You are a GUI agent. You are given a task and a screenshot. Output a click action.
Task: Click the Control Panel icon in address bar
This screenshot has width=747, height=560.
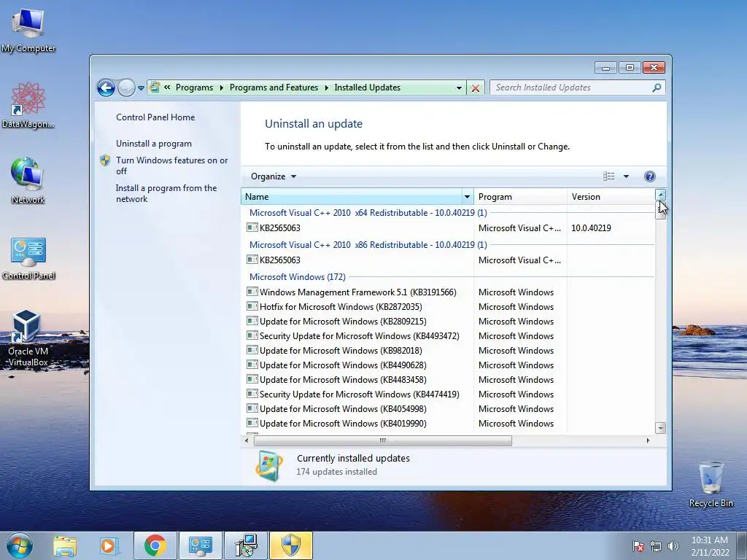155,87
